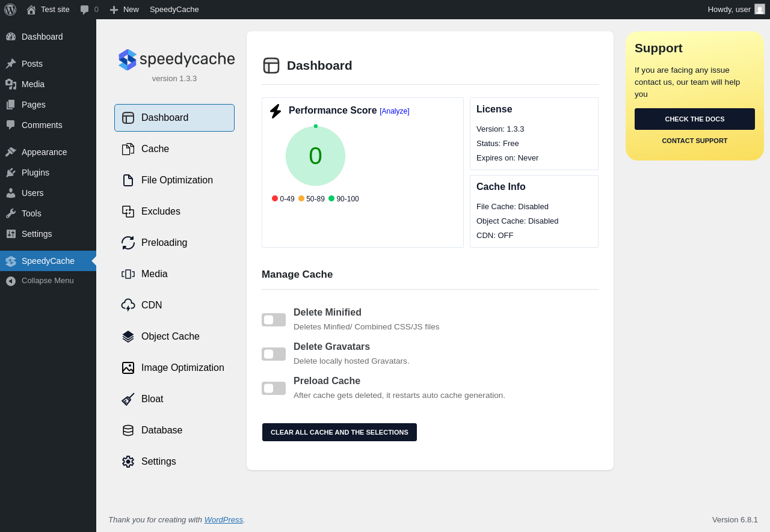Click the Plugins icon in sidebar
The image size is (770, 532).
11,173
